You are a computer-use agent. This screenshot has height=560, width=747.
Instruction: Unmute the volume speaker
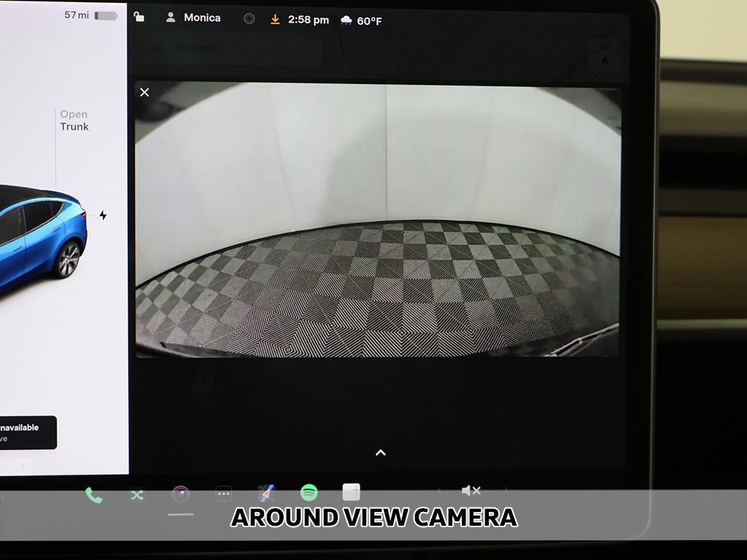[x=471, y=491]
